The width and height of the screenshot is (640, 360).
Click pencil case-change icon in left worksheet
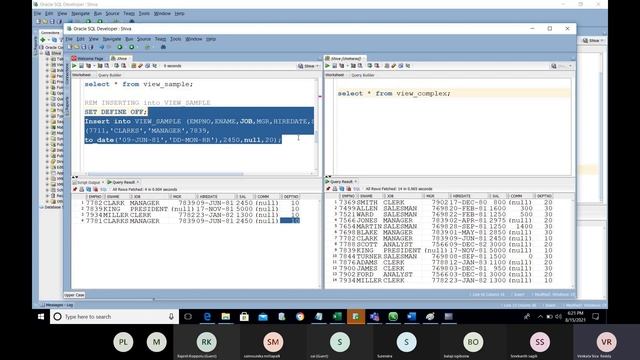coord(140,66)
